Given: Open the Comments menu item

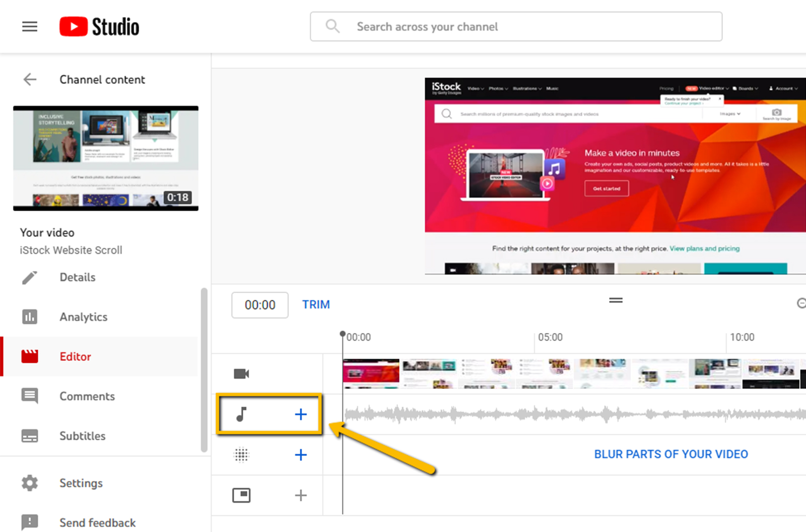Looking at the screenshot, I should 87,396.
